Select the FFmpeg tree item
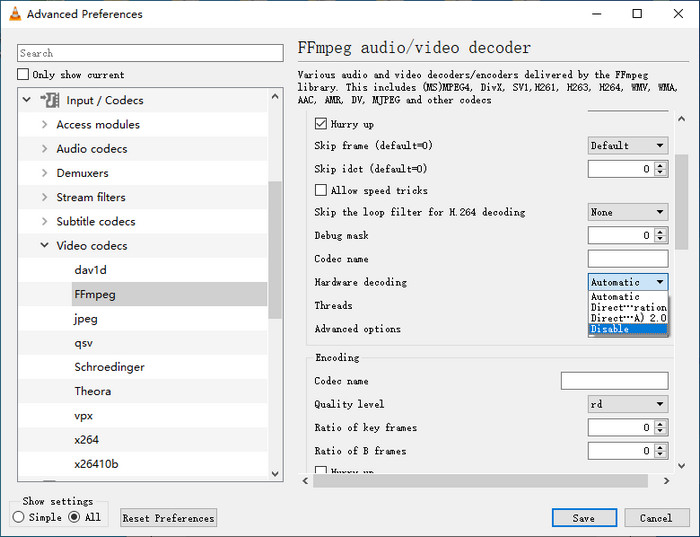The image size is (700, 537). [169, 294]
